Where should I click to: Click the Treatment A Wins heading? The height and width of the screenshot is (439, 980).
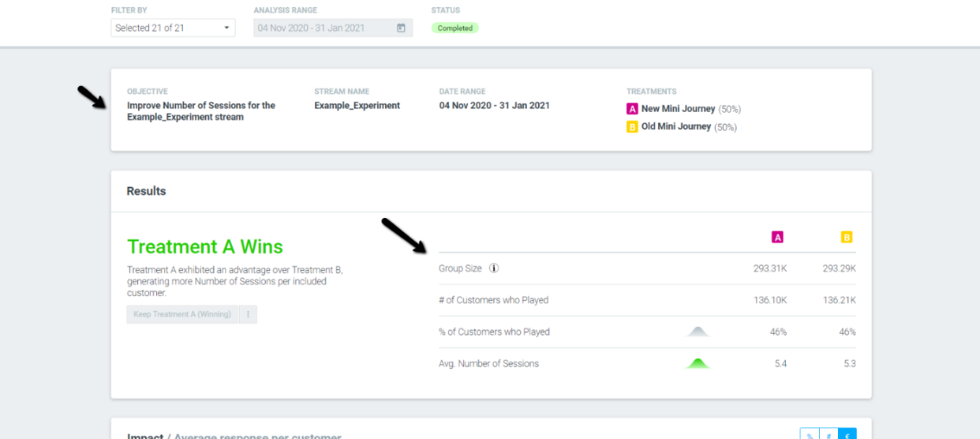(205, 247)
